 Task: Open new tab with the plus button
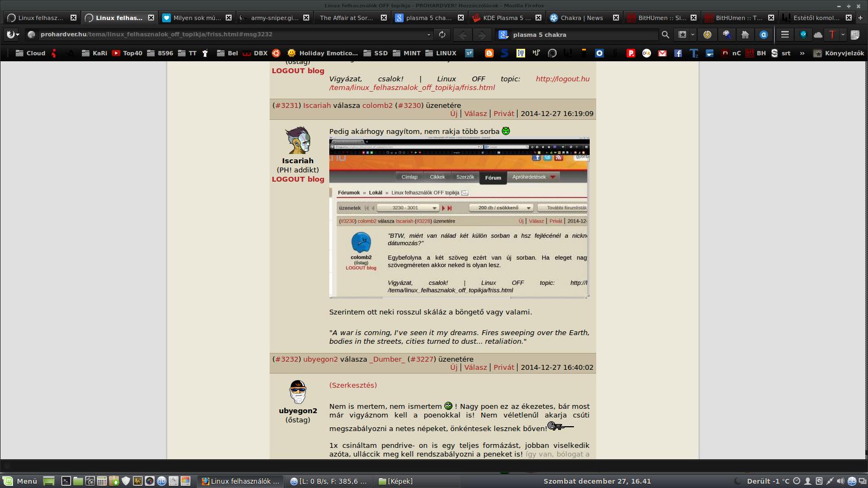point(860,18)
